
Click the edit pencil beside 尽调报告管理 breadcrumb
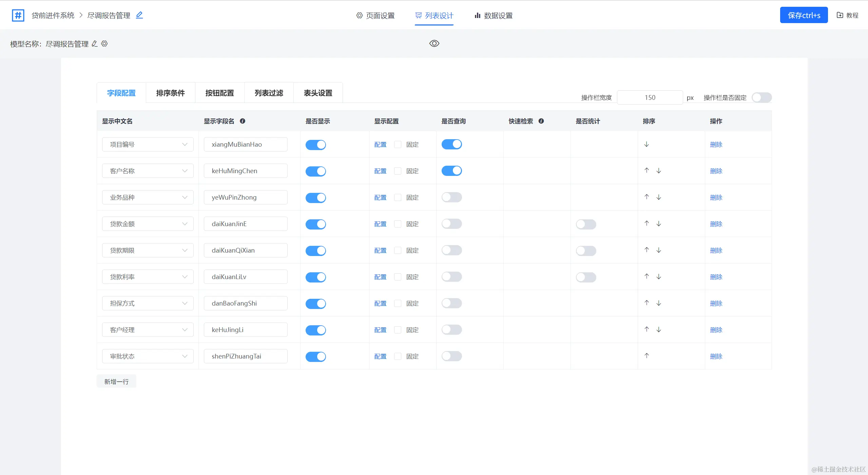tap(139, 15)
